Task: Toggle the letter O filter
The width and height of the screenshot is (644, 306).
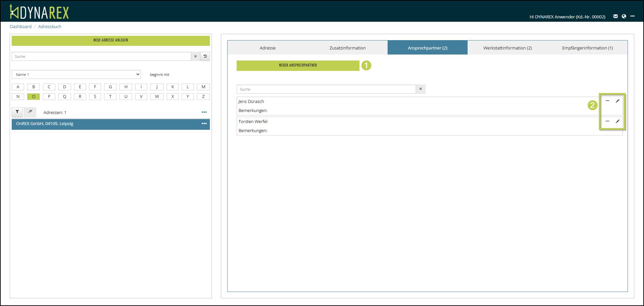Action: 33,97
